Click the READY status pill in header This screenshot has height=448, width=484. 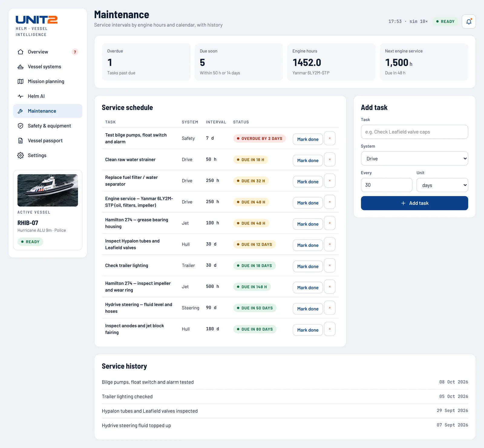445,21
